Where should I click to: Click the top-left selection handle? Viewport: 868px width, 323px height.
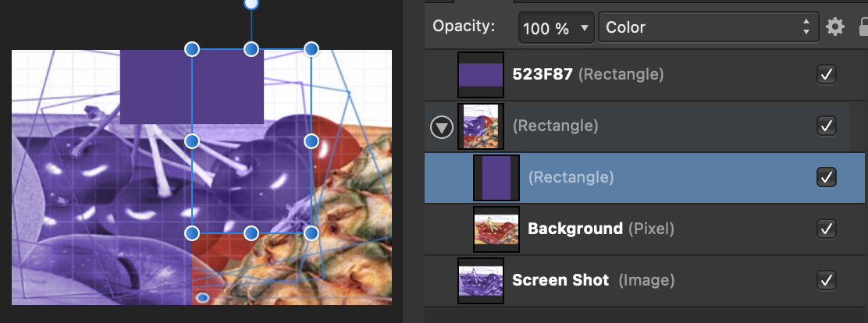[x=191, y=49]
